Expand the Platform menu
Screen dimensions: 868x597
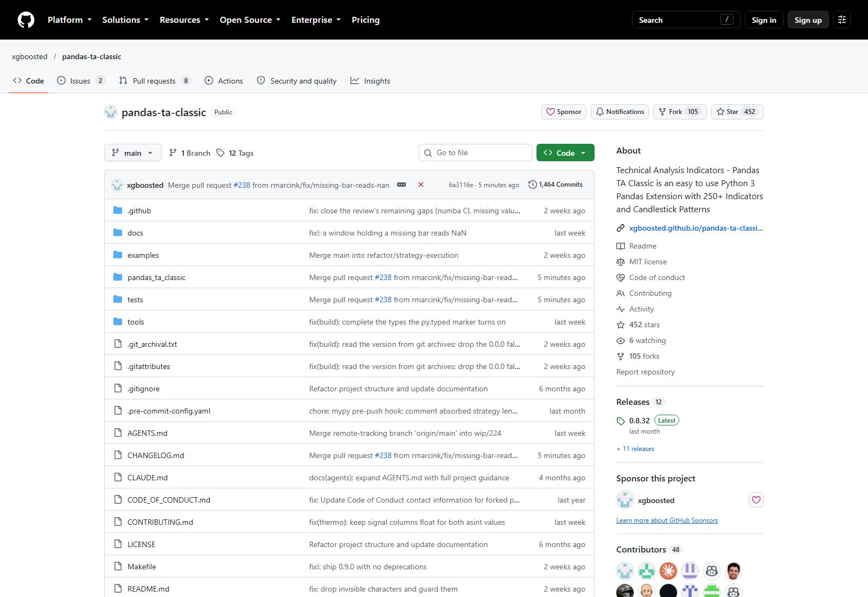69,20
